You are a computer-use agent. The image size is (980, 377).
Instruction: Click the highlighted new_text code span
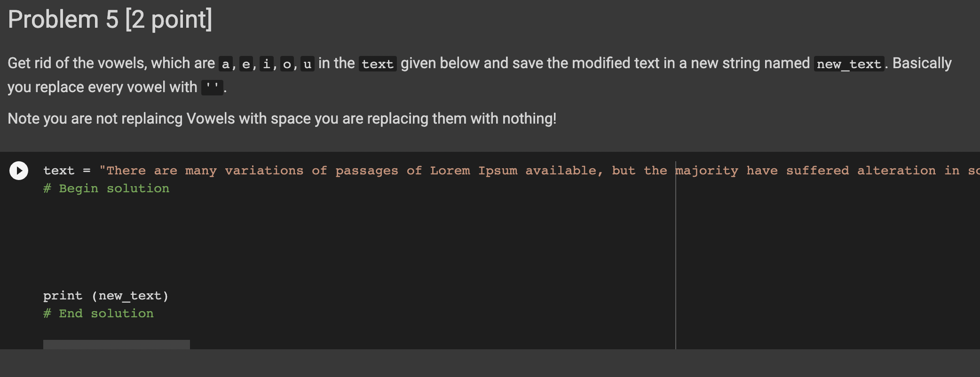click(x=849, y=63)
